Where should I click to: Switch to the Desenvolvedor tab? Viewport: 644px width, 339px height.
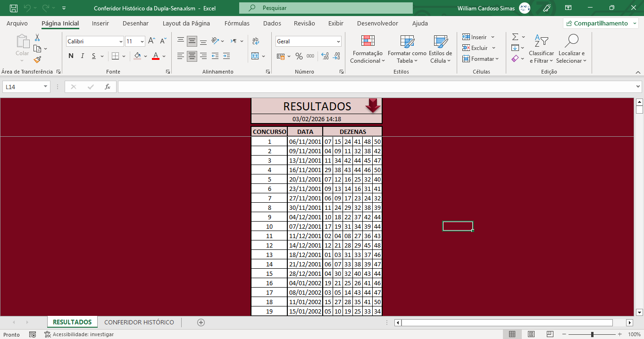377,23
